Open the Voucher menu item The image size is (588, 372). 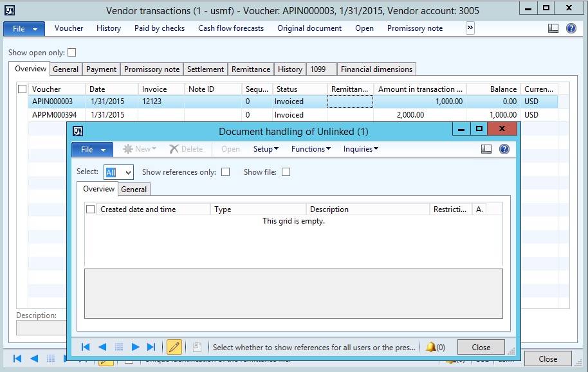pyautogui.click(x=68, y=28)
